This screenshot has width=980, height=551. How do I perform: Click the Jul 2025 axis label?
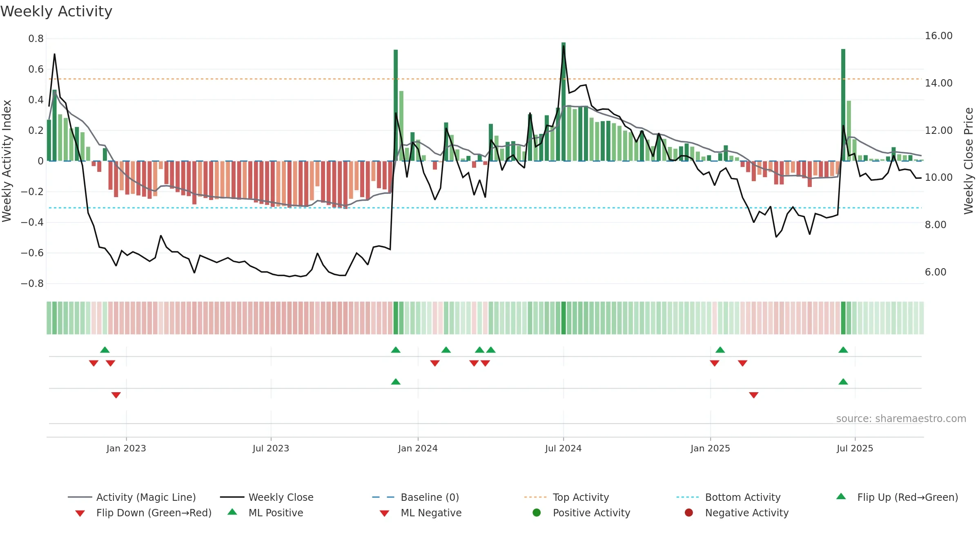(x=855, y=448)
